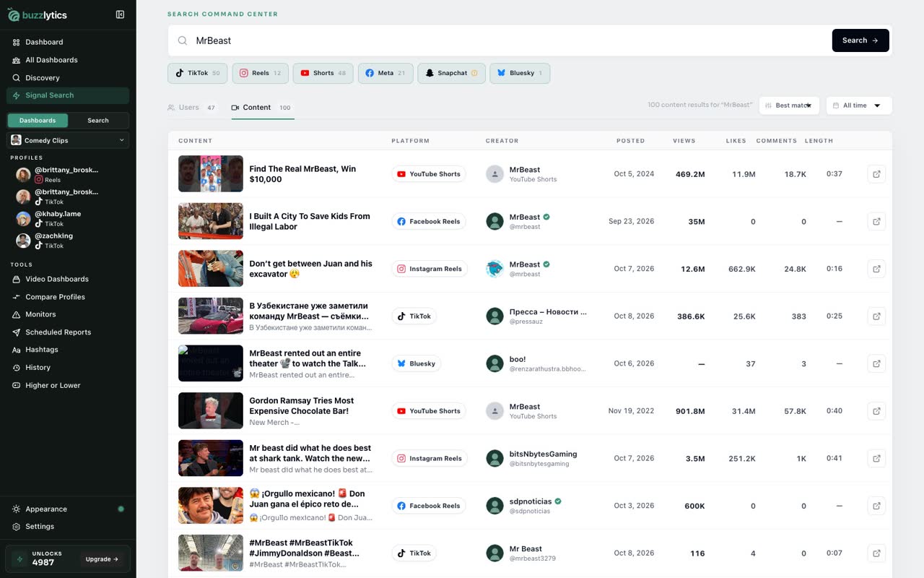Select the sidebar Dashboards tab
The width and height of the screenshot is (924, 578).
point(38,121)
